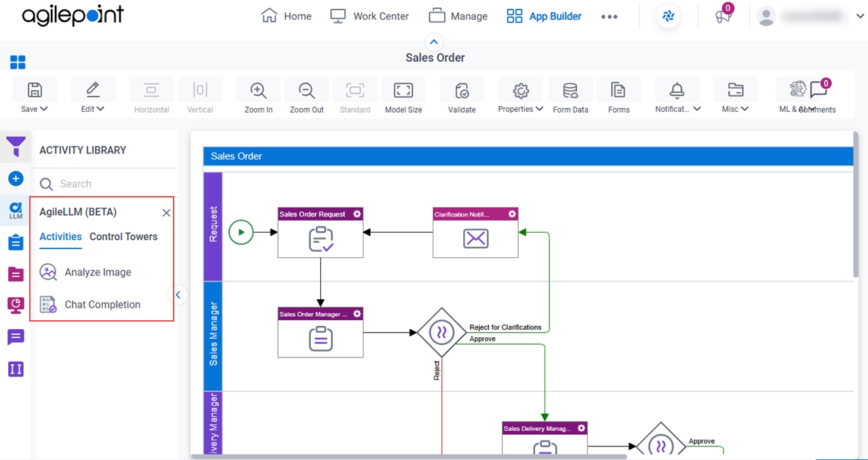Open settings gear on Sales Delivery Manager
Viewport: 868px width, 460px height.
581,428
